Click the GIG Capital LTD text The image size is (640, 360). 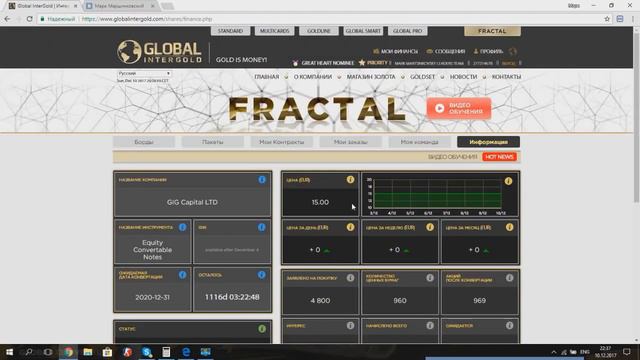(x=192, y=202)
